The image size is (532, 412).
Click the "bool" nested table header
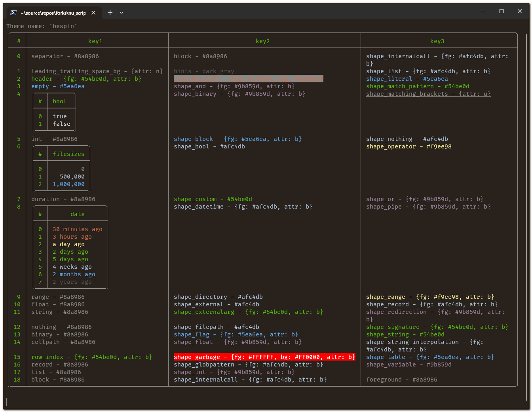(60, 101)
